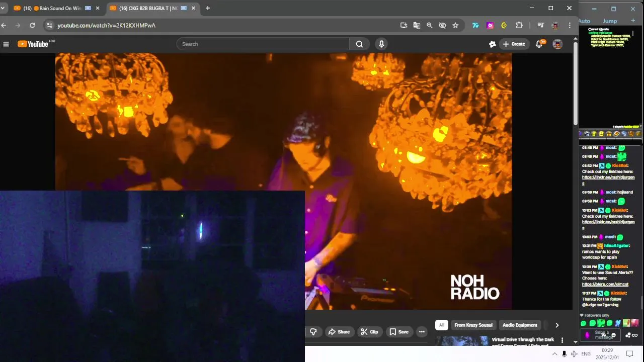Click plus icon in right window header

(x=633, y=21)
